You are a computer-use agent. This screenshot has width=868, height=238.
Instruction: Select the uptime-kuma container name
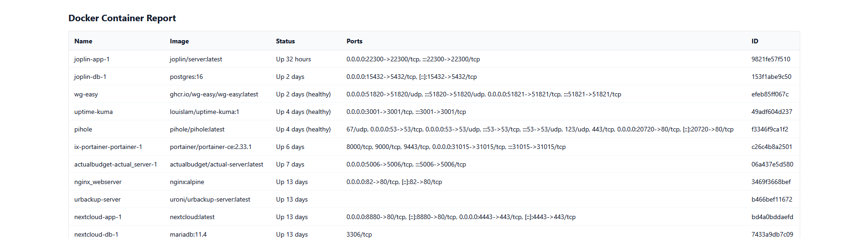pyautogui.click(x=94, y=112)
